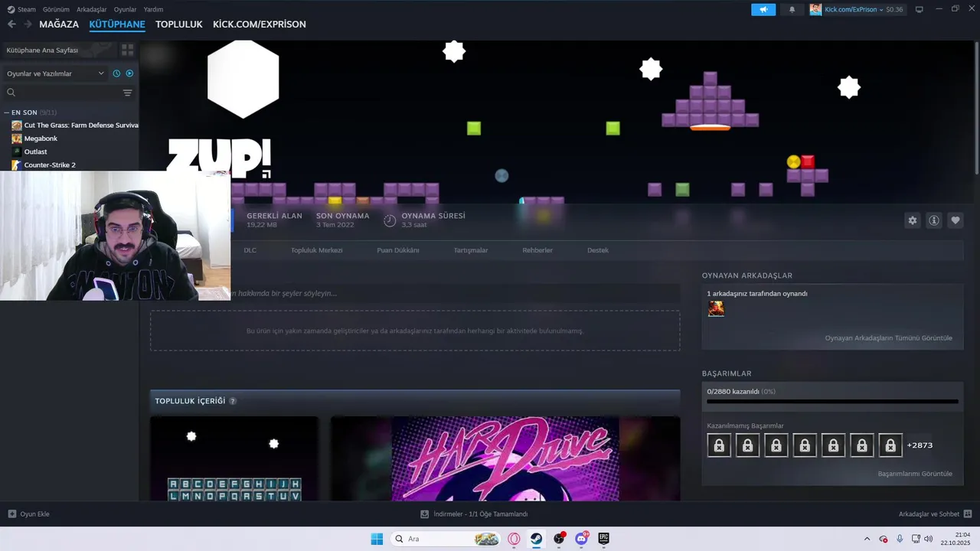Open Topluluk Merkezi tab
Viewport: 980px width, 551px height.
pos(316,250)
